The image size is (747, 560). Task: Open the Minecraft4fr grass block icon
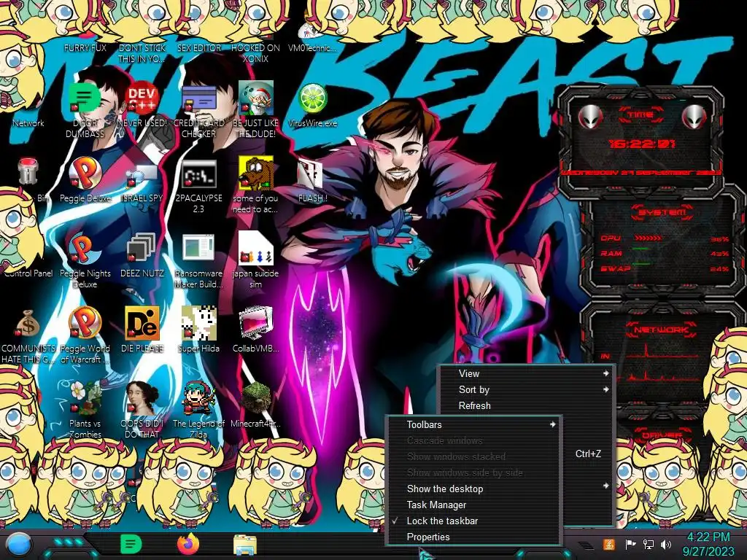tap(256, 399)
